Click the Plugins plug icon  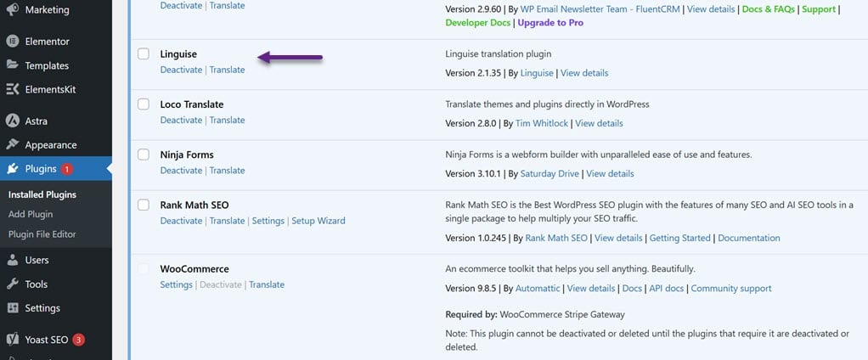click(12, 169)
